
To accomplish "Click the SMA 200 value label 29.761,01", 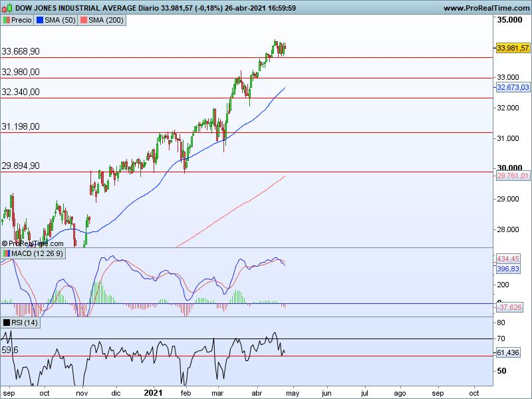I will [x=513, y=176].
